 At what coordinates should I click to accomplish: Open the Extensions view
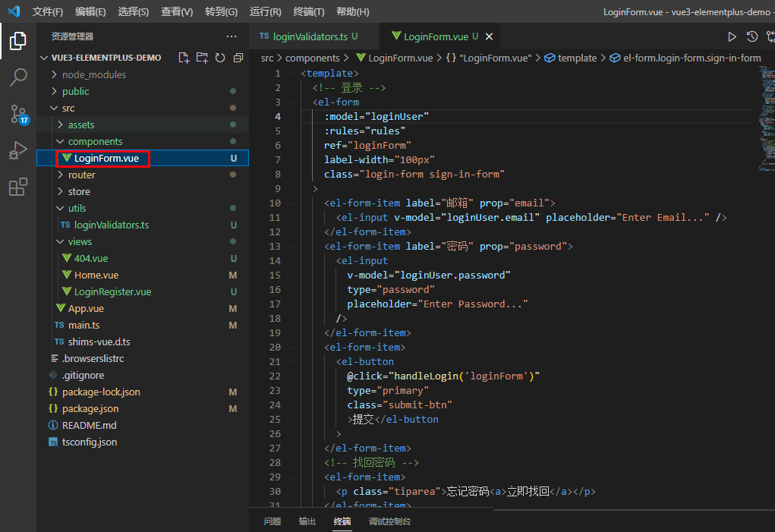point(17,187)
